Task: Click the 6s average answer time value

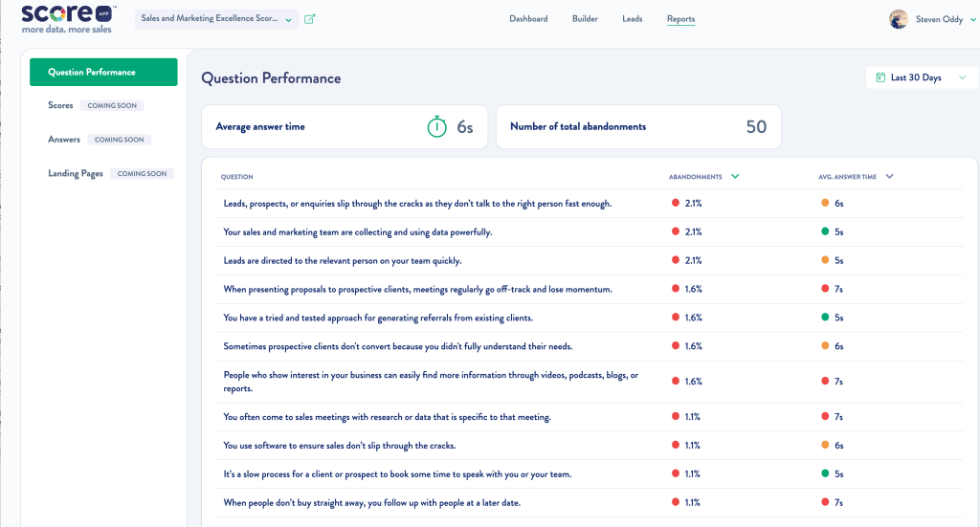Action: [465, 127]
